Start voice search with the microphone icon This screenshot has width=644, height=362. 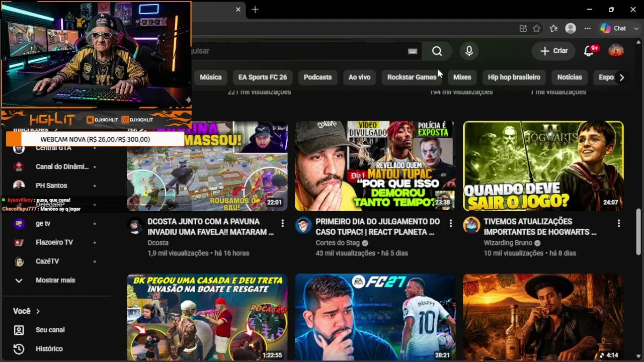(469, 51)
